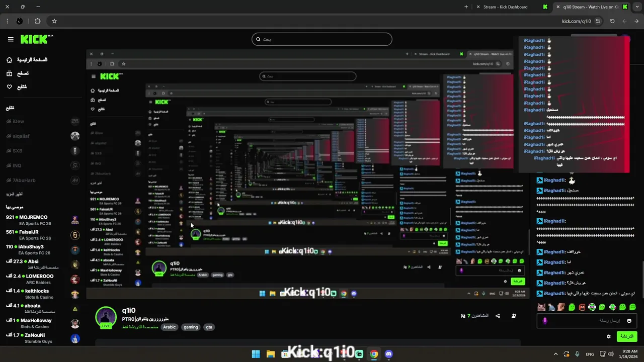Reload the page in Chrome toolbar

[612, 21]
